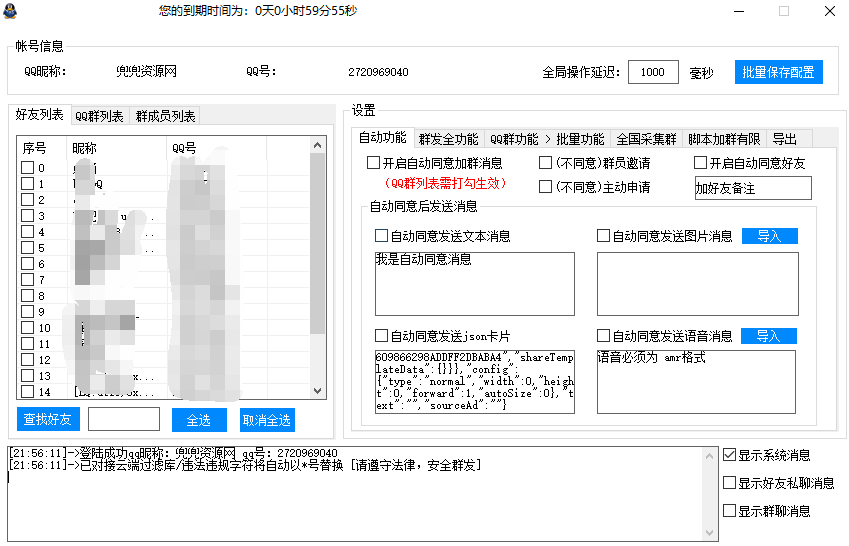Check friend list row 9 checkbox
849x546 pixels.
pos(28,311)
